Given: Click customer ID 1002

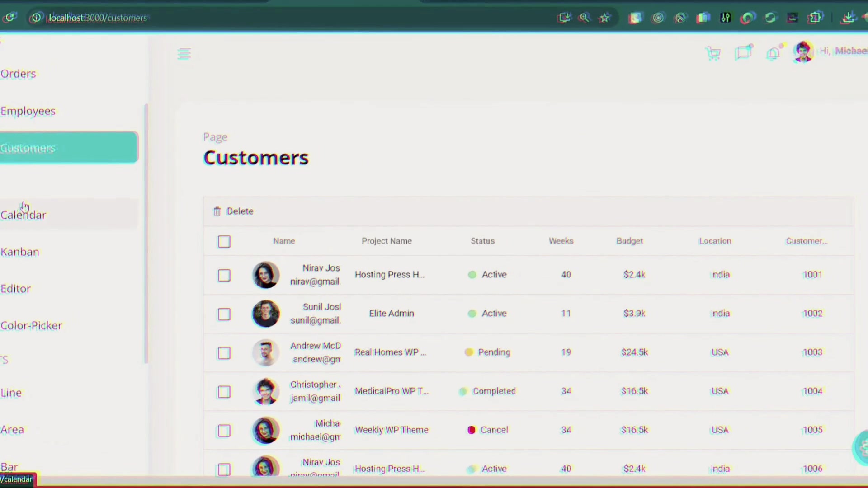Looking at the screenshot, I should (x=812, y=314).
